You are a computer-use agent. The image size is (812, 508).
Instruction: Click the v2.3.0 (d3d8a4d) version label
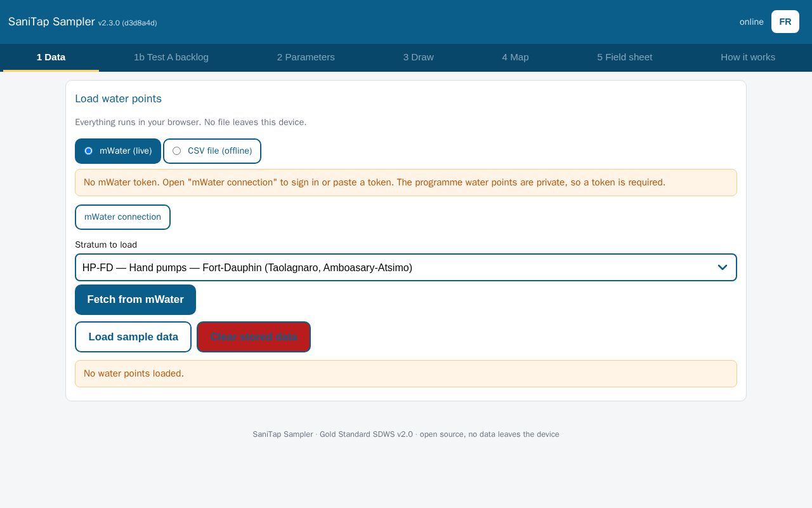click(128, 23)
